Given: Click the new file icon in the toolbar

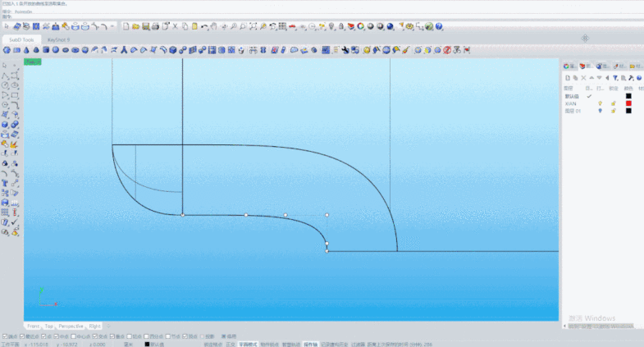Looking at the screenshot, I should pyautogui.click(x=126, y=26).
